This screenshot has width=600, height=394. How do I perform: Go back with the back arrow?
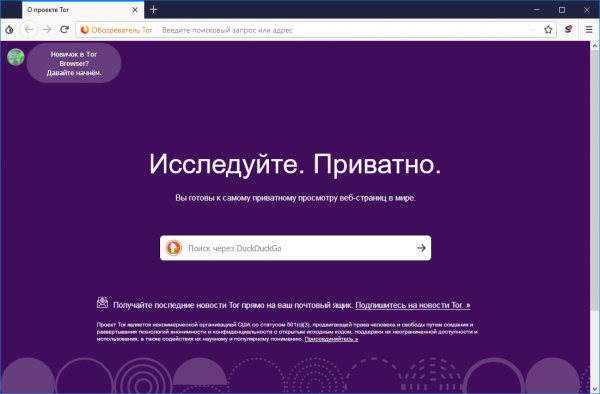(29, 29)
